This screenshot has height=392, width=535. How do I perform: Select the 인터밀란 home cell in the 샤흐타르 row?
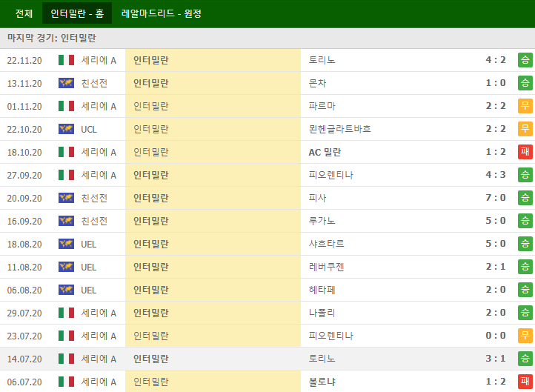click(151, 244)
